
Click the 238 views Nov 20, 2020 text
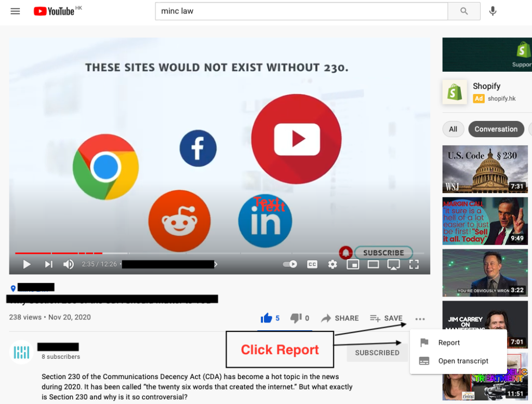[50, 317]
